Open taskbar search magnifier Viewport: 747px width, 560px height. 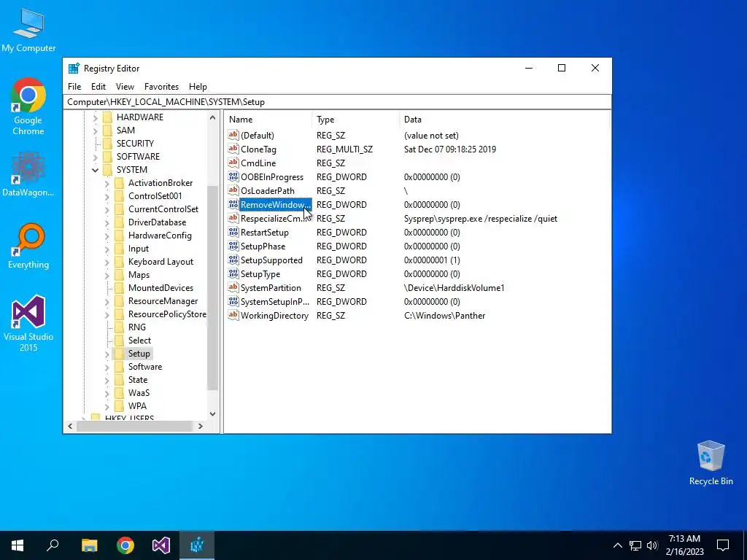point(53,545)
